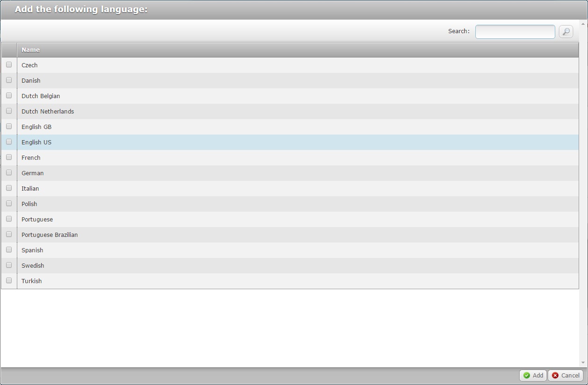
Task: Dismiss dialog with Cancel button
Action: [566, 375]
